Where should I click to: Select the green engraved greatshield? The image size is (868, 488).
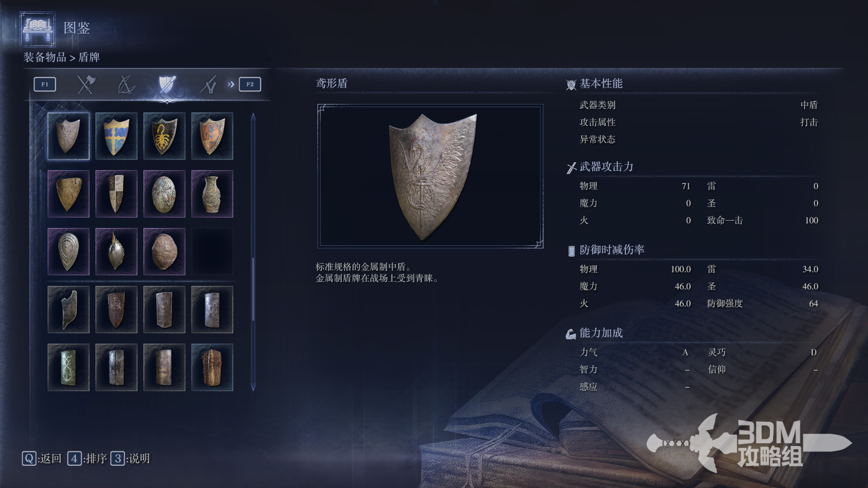(x=68, y=367)
